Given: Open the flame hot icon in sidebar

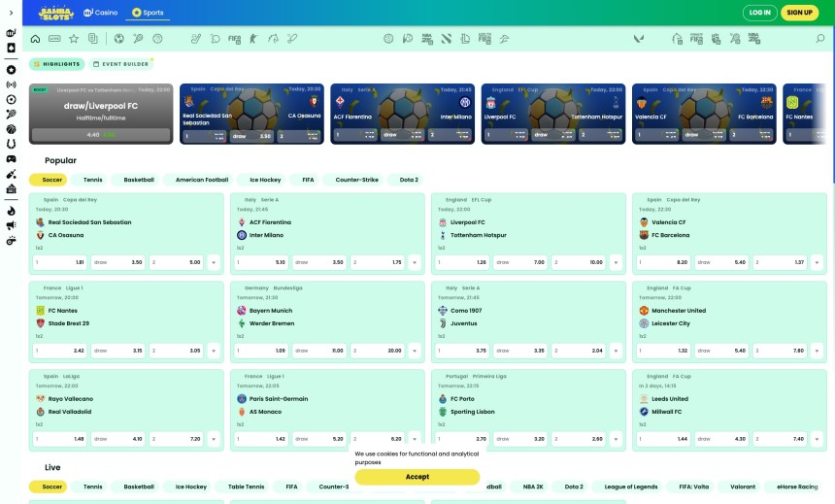Looking at the screenshot, I should tap(11, 211).
